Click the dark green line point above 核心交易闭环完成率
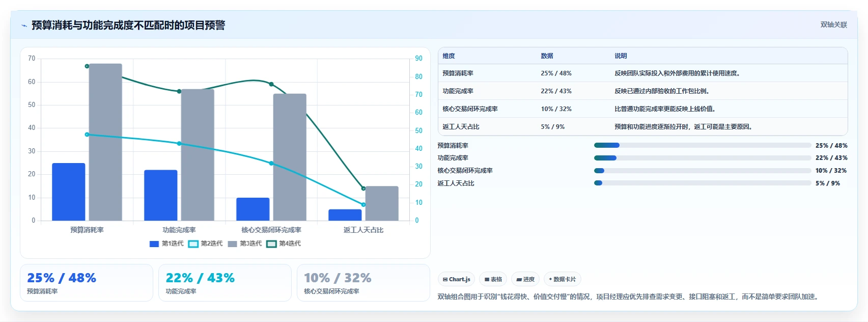 tap(271, 84)
